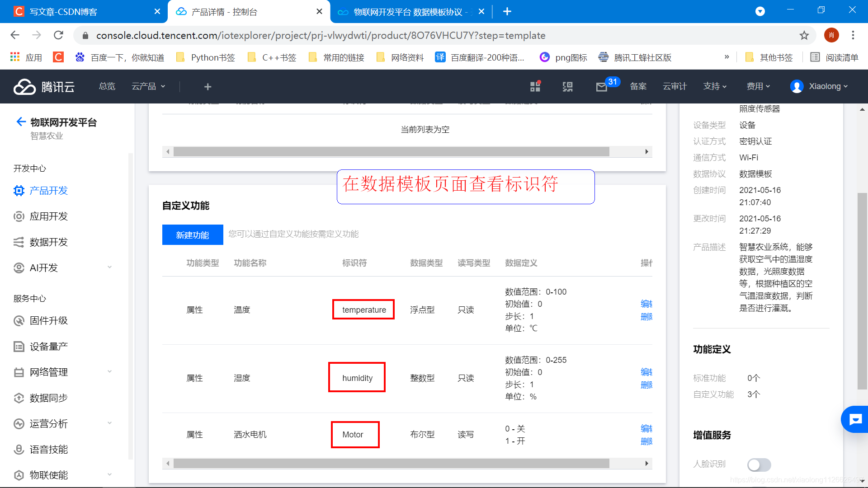This screenshot has width=868, height=488.
Task: Toggle the face recognition switch
Action: tap(759, 464)
